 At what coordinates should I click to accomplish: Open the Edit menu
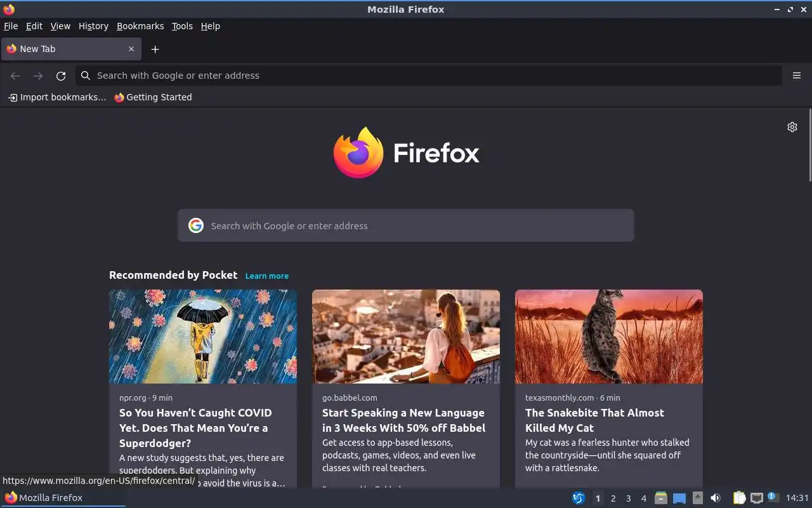click(x=34, y=26)
